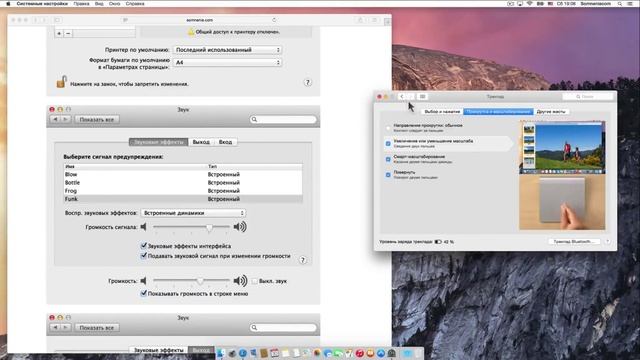The image size is (640, 360).
Task: Open the Справка menu
Action: 135,4
